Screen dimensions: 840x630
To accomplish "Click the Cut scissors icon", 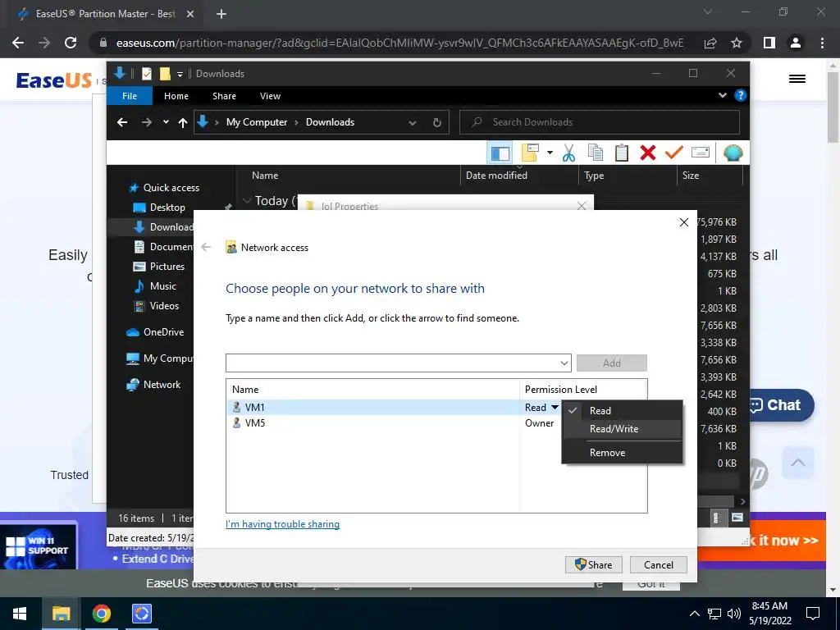I will [568, 153].
